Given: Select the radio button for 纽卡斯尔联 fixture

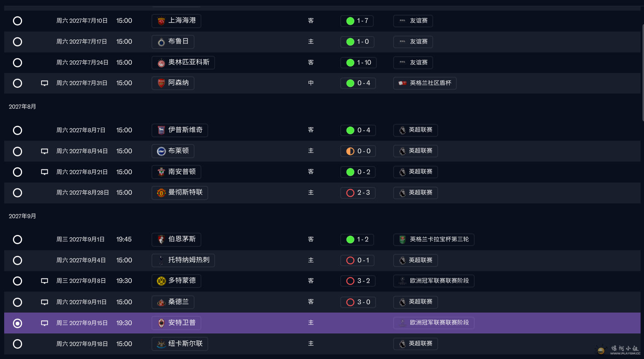Looking at the screenshot, I should 18,344.
